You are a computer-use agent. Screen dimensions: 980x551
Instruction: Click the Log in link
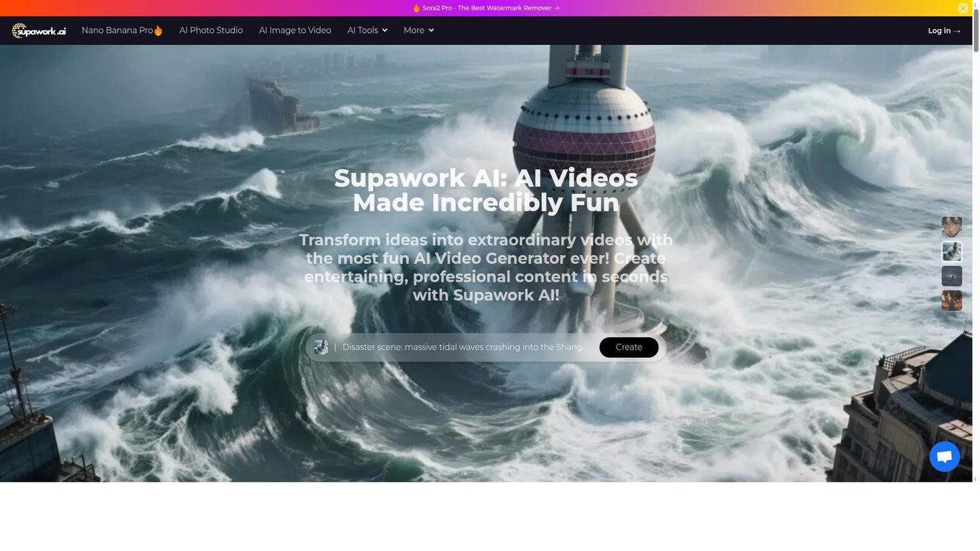[x=944, y=31]
